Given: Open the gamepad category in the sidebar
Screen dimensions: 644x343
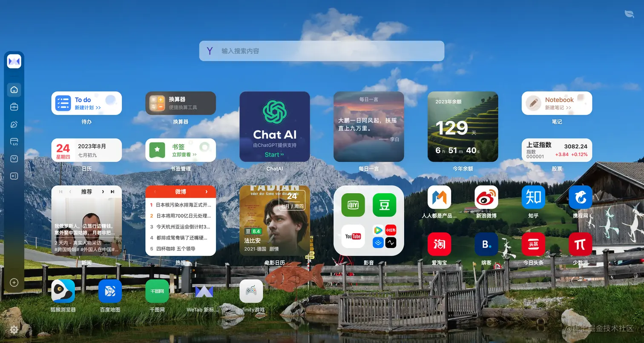Looking at the screenshot, I should [x=14, y=176].
